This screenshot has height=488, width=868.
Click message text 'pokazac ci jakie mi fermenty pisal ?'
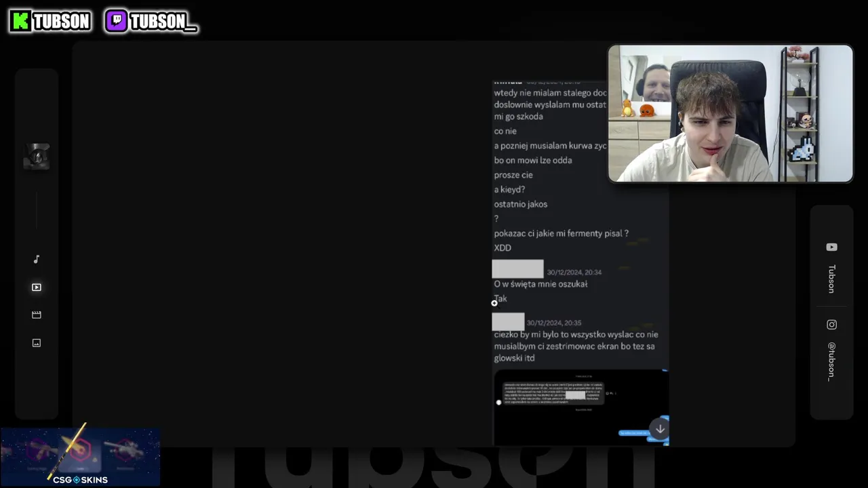tap(561, 233)
